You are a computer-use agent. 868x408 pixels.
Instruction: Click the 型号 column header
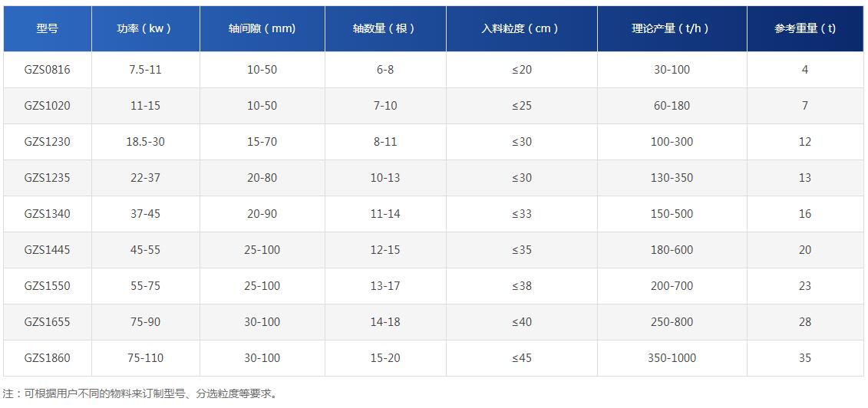47,28
